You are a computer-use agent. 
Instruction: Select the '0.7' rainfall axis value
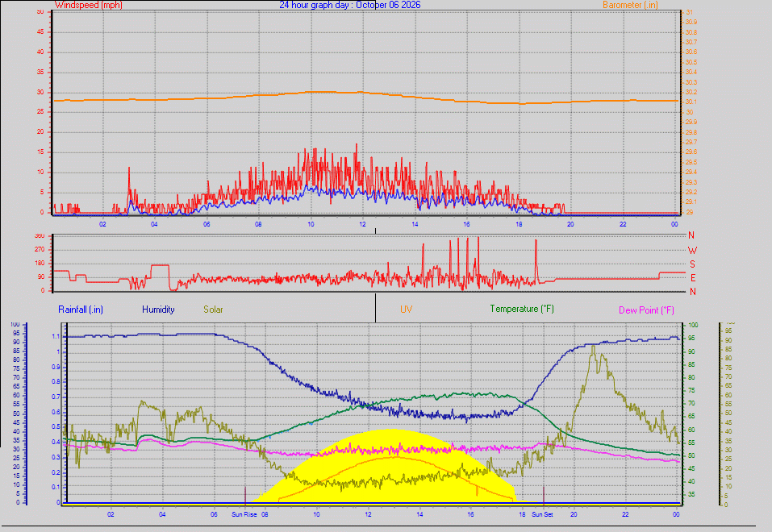coord(56,397)
